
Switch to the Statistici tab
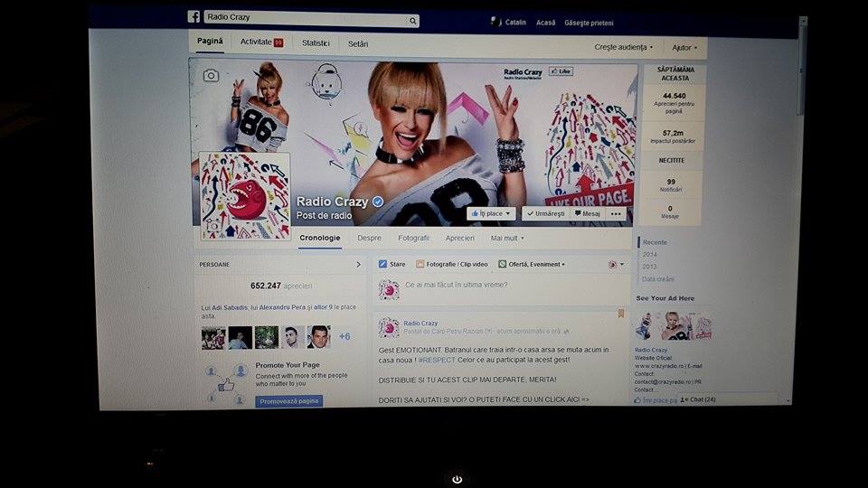click(316, 43)
